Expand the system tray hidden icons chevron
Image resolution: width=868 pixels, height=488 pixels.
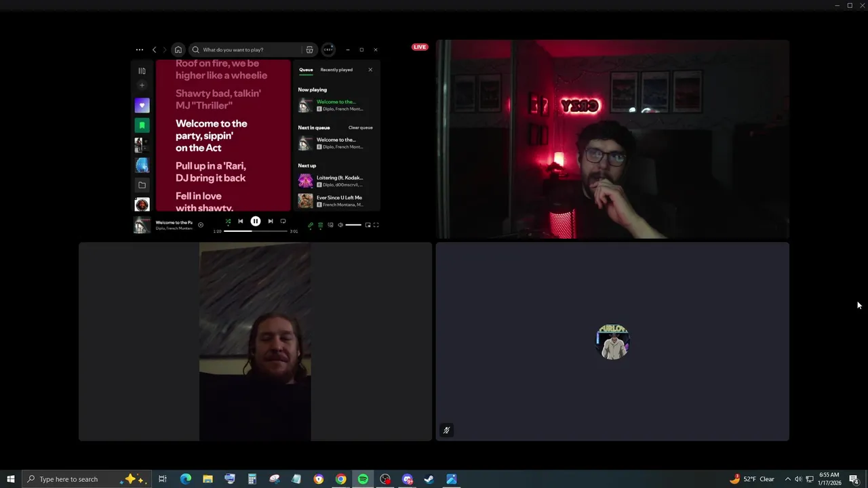[x=787, y=479]
